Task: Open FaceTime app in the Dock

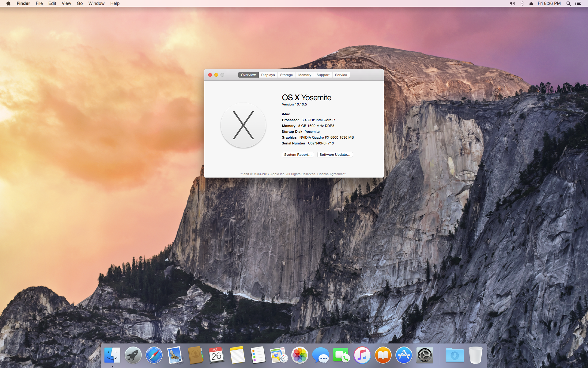Action: (341, 355)
